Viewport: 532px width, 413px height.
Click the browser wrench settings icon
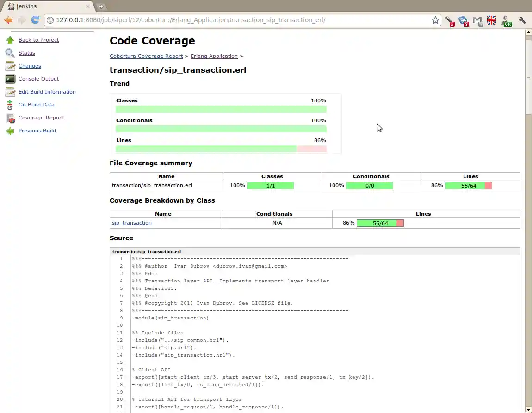tap(522, 20)
